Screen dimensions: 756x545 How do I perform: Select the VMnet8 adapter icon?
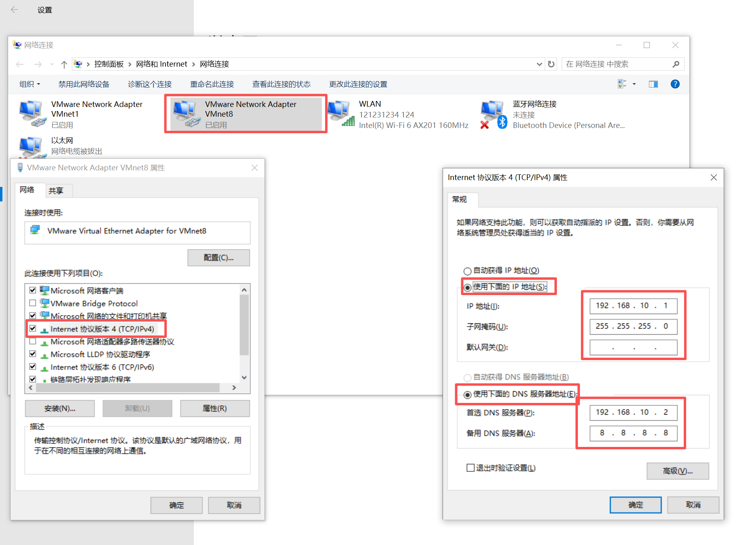coord(186,114)
